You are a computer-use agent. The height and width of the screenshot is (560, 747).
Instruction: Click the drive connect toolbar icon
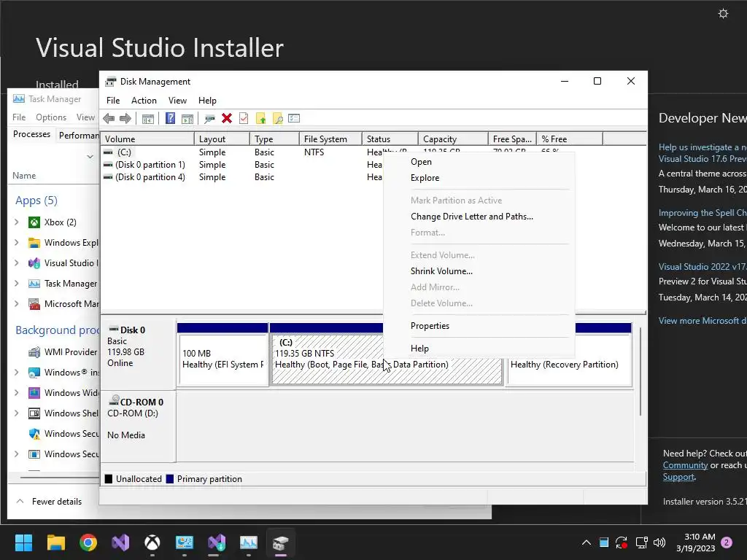209,119
